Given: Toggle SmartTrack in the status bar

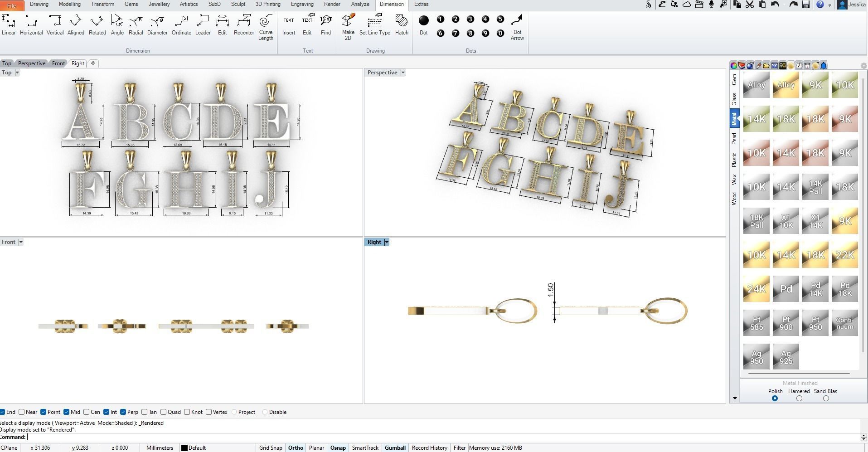Looking at the screenshot, I should (x=365, y=448).
